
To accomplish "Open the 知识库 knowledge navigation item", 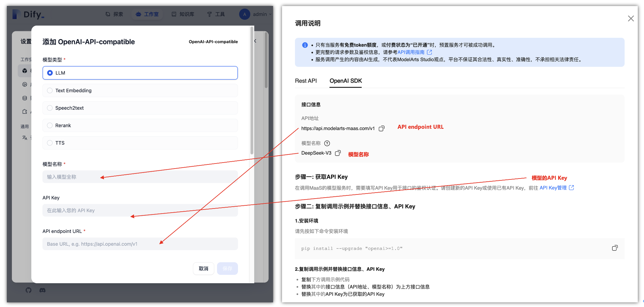I will [183, 14].
